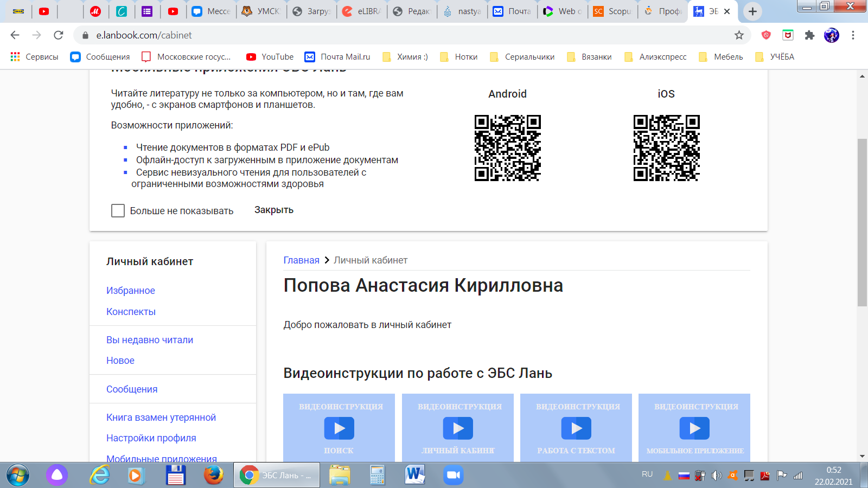Open the Alice assistant purple icon
This screenshot has width=868, height=488.
[x=57, y=476]
